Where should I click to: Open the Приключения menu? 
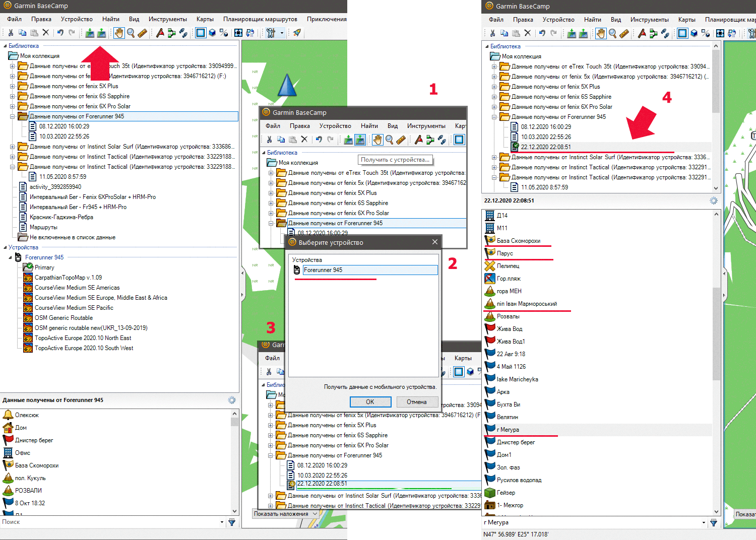(x=326, y=19)
